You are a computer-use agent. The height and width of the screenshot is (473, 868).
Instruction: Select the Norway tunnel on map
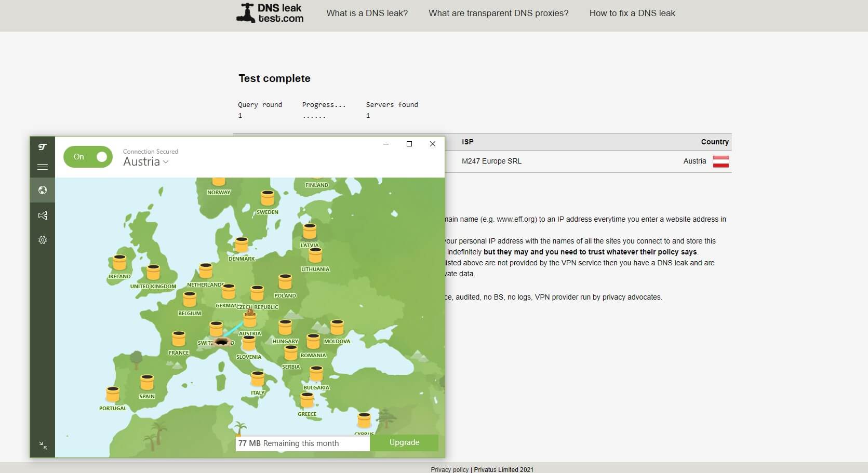tap(219, 181)
